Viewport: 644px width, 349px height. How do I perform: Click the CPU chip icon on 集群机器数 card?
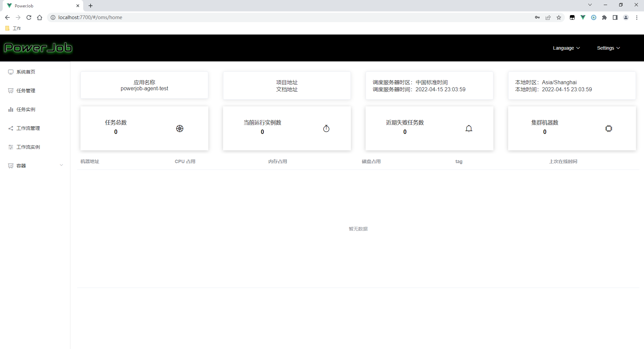click(608, 128)
